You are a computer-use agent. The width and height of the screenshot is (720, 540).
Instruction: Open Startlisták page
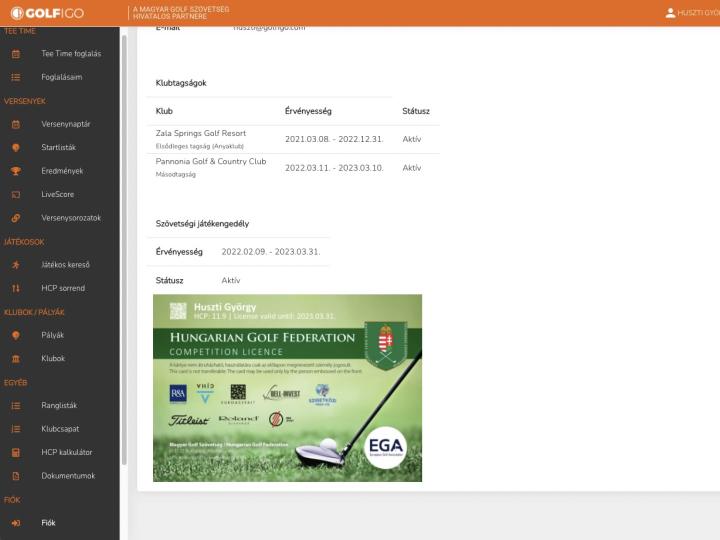pos(58,147)
